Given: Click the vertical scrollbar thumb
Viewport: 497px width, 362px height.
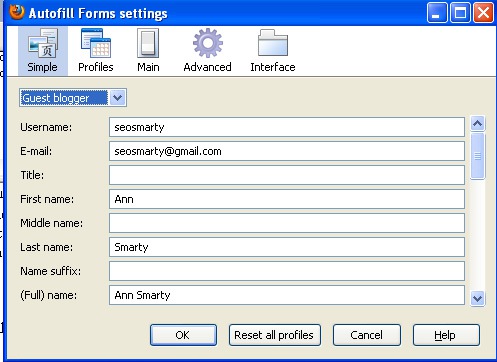Looking at the screenshot, I should coord(477,156).
